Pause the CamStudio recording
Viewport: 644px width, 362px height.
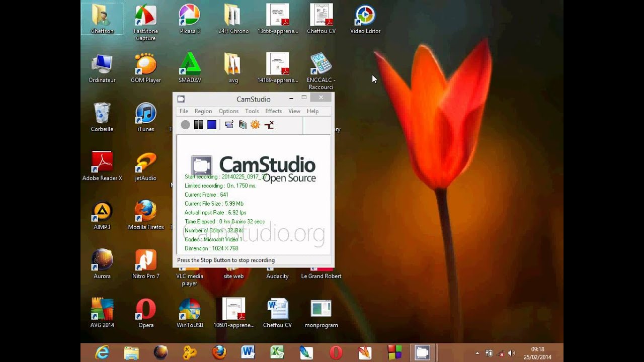pos(199,125)
